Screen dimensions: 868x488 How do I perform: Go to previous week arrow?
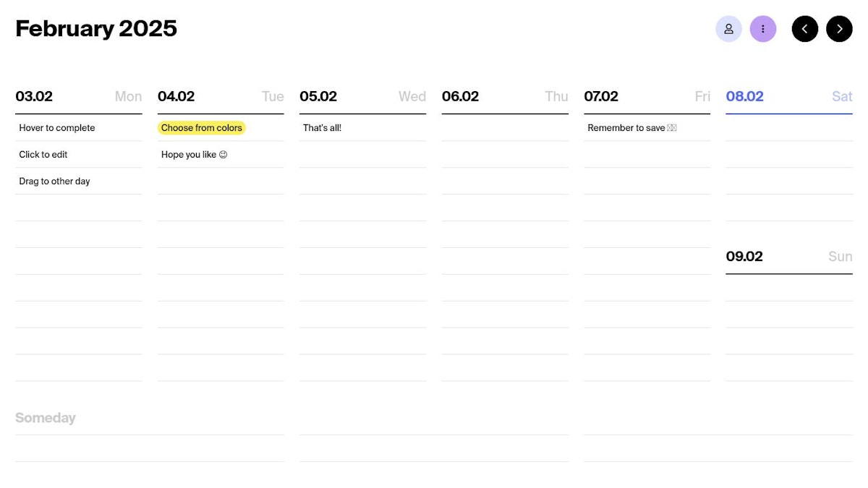805,29
